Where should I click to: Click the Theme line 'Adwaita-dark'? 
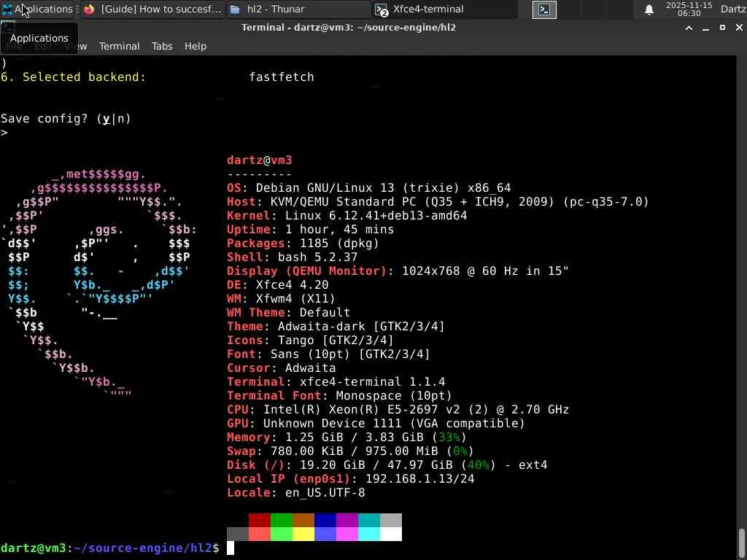click(336, 326)
